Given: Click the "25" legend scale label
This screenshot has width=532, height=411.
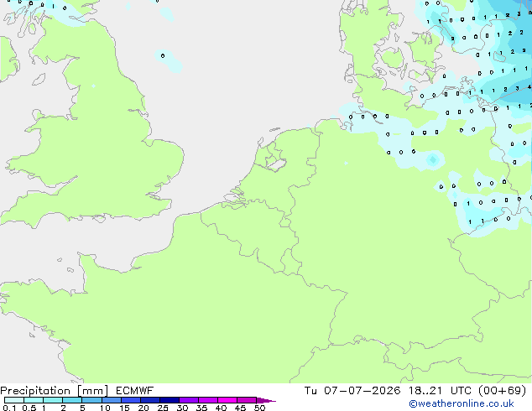Looking at the screenshot, I should tap(163, 408).
